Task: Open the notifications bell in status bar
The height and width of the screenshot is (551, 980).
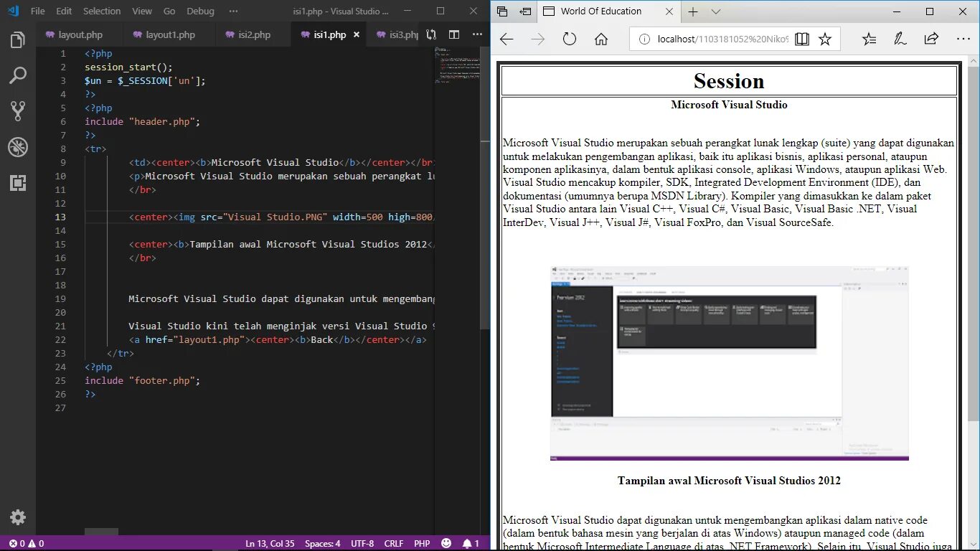Action: coord(471,544)
